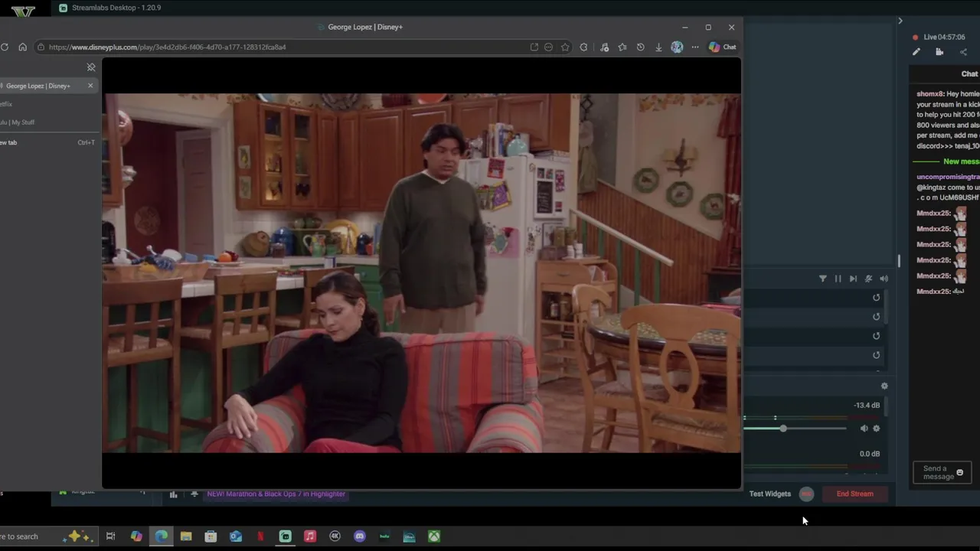The width and height of the screenshot is (980, 551).
Task: Open Microsoft Edge from the taskbar
Action: [162, 536]
